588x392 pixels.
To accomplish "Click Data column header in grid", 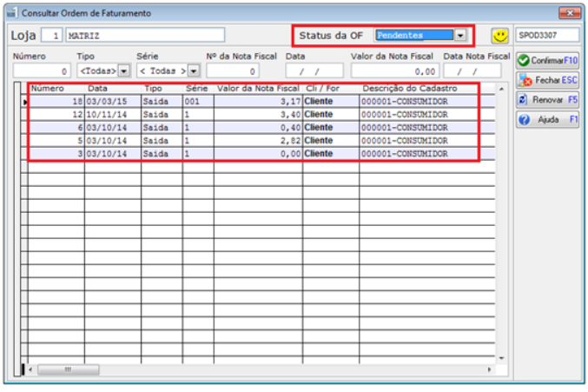I will click(x=97, y=89).
